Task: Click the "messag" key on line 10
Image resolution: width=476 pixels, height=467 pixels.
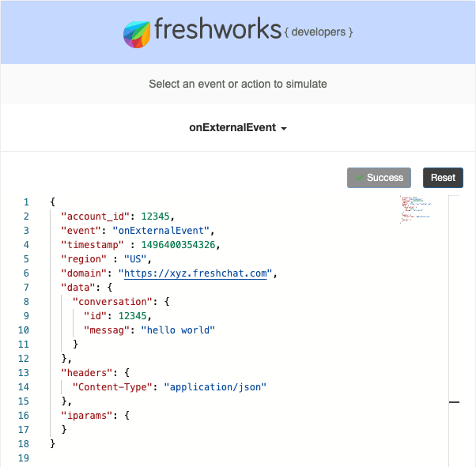Action: pyautogui.click(x=107, y=330)
